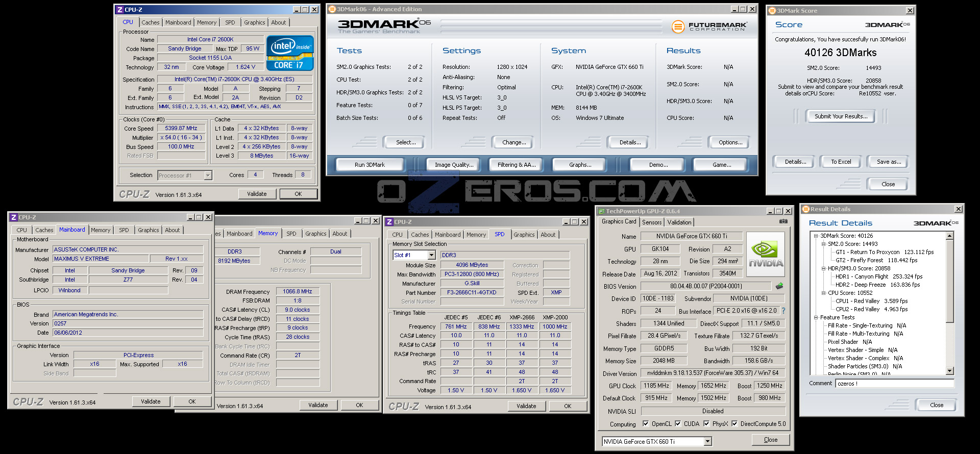
Task: Toggle the DirectCompute 5.0 checkbox
Action: click(734, 423)
